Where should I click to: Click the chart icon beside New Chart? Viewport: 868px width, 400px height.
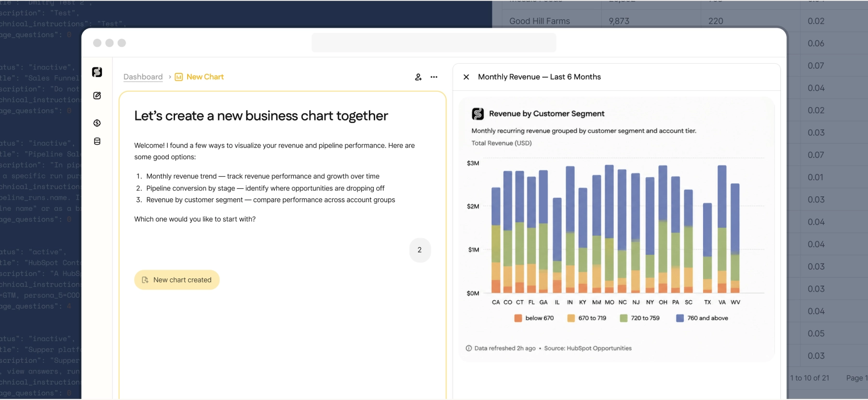tap(179, 77)
